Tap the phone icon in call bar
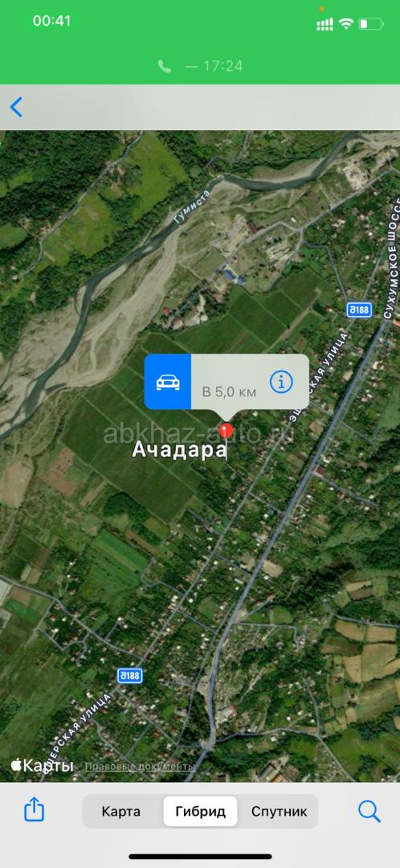Image resolution: width=400 pixels, height=868 pixels. pyautogui.click(x=165, y=67)
